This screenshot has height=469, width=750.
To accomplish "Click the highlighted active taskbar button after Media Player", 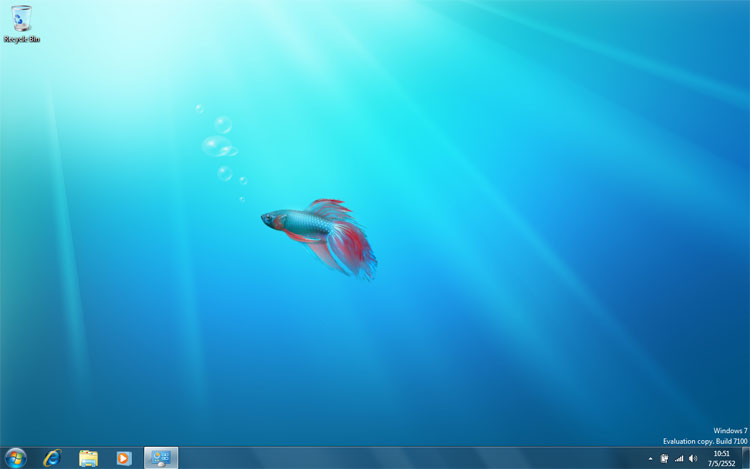I will [x=161, y=458].
